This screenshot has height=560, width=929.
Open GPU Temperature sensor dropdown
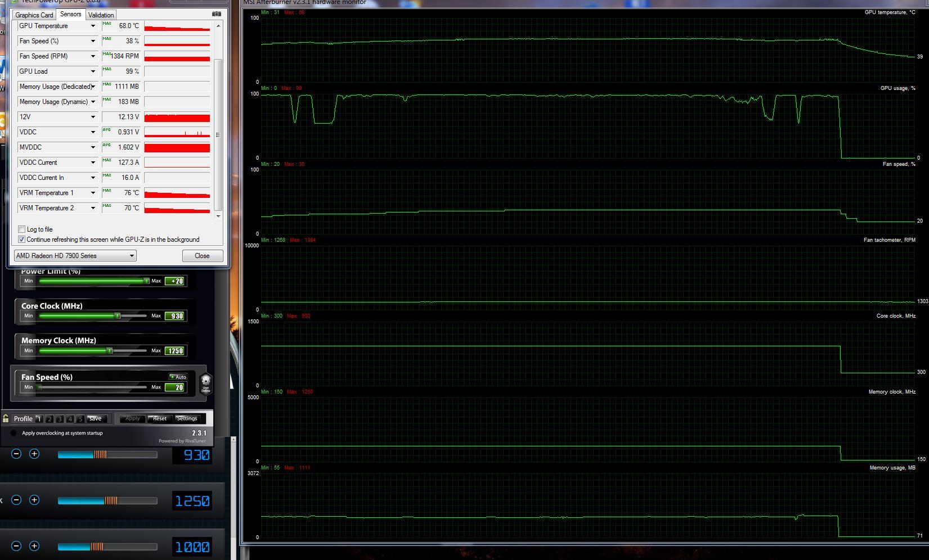[x=93, y=26]
